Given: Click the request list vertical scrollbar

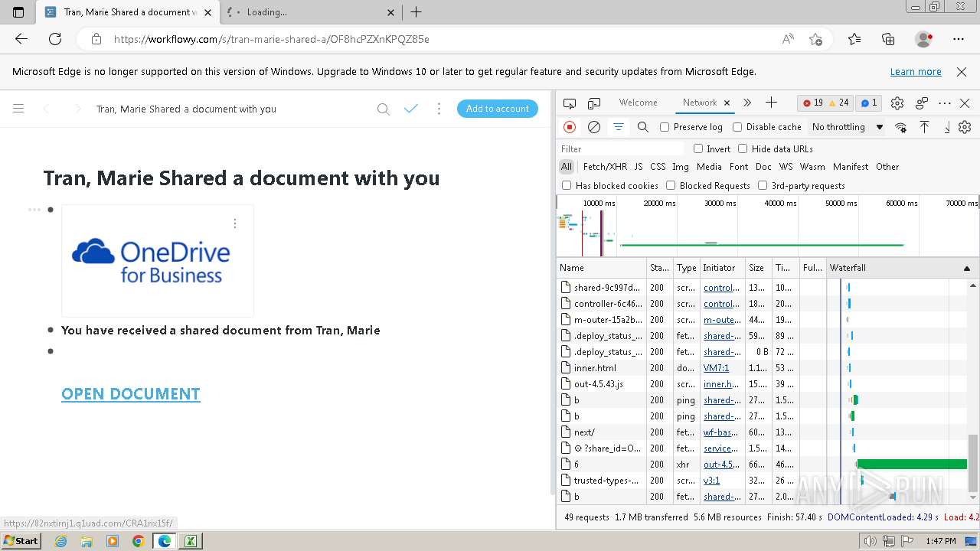Looking at the screenshot, I should tap(973, 462).
